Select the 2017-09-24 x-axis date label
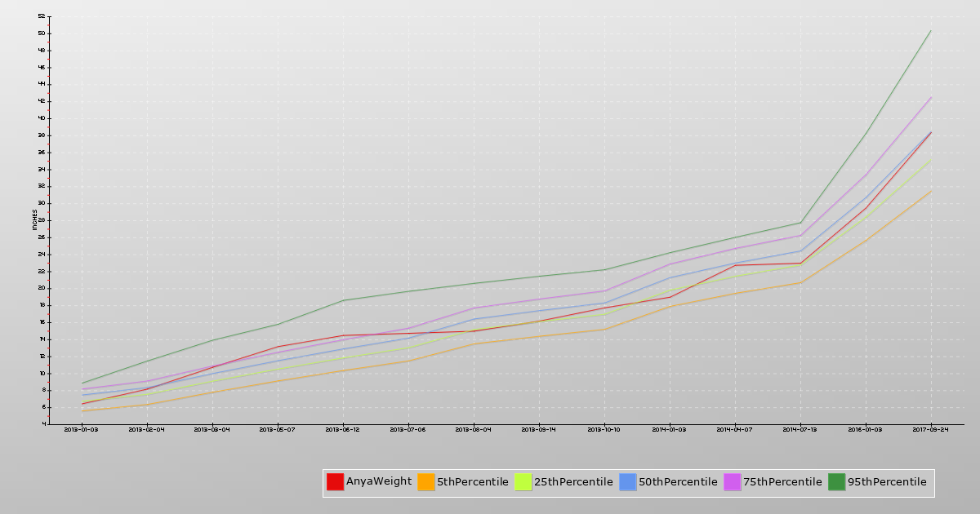The width and height of the screenshot is (980, 514). point(930,429)
